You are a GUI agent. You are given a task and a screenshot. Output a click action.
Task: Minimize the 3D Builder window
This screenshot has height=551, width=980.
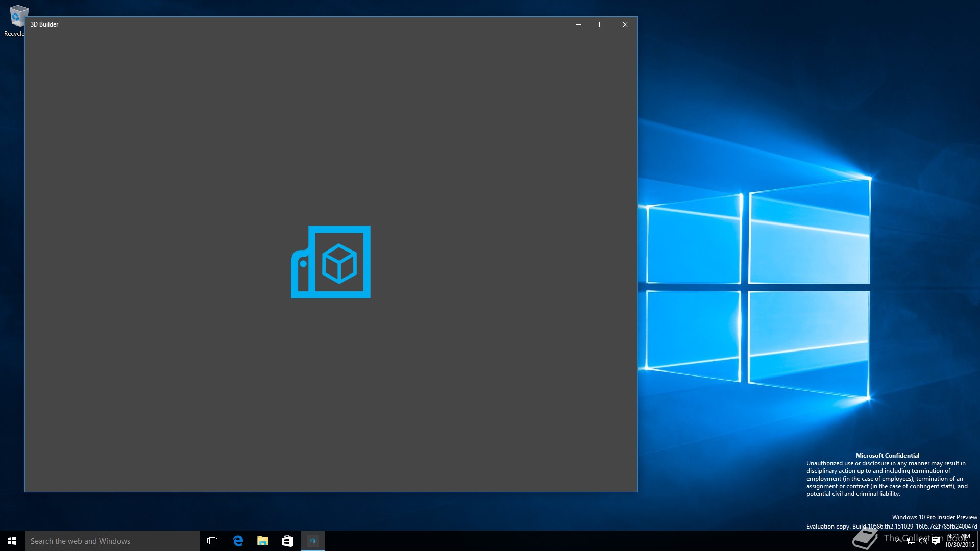point(578,24)
